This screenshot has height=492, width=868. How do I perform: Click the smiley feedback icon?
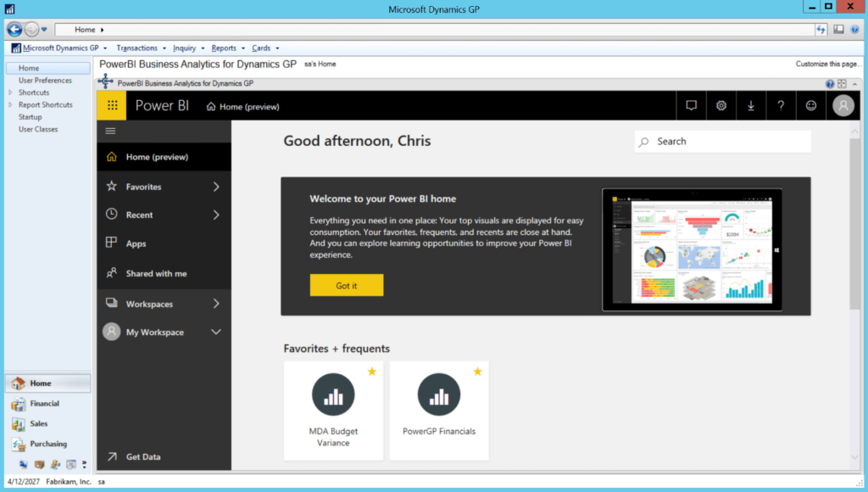tap(811, 105)
